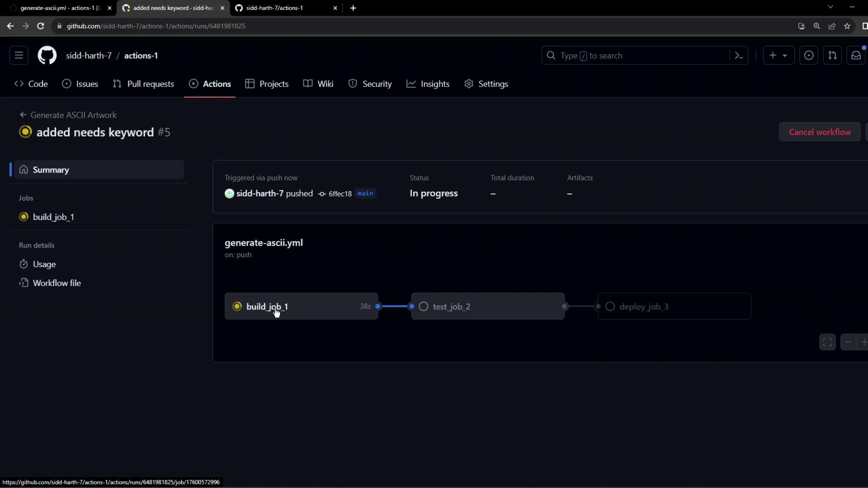Screen dimensions: 868x488
Task: Open the command palette icon in search
Action: [739, 56]
